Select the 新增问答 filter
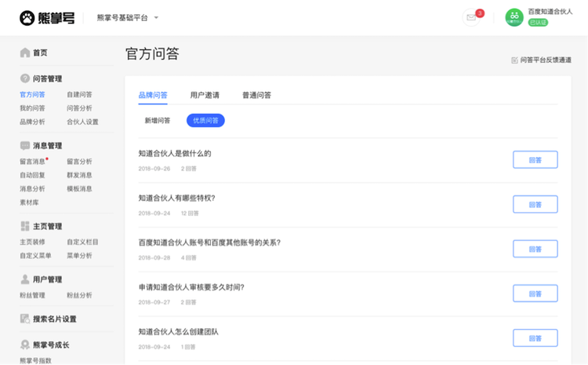 click(158, 121)
